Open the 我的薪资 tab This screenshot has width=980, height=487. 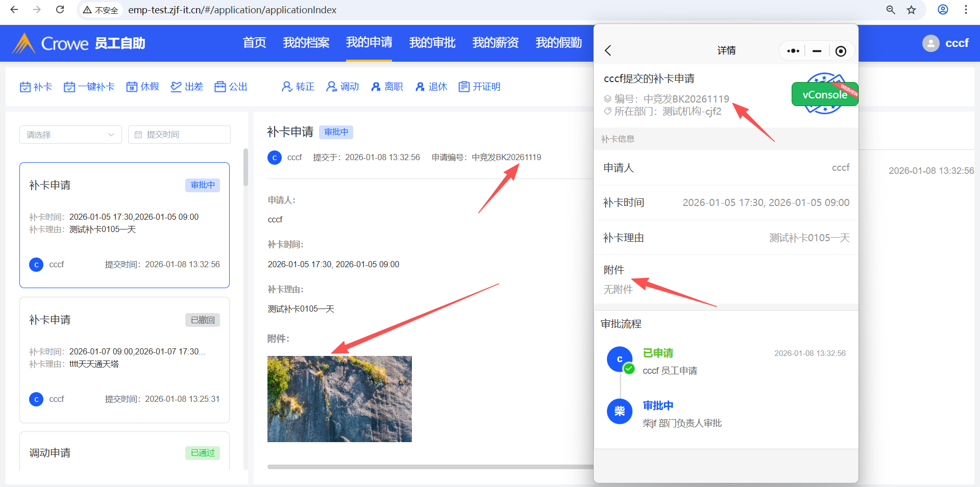click(496, 43)
